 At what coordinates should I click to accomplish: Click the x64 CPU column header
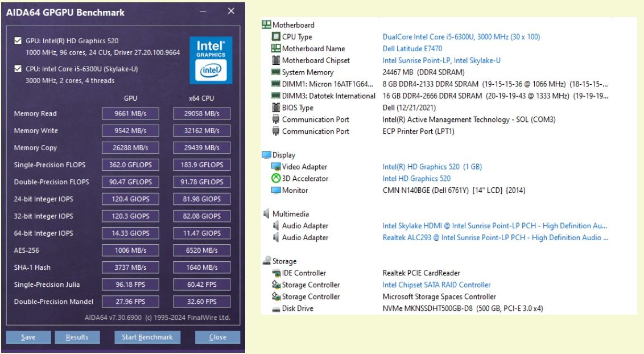click(x=201, y=98)
